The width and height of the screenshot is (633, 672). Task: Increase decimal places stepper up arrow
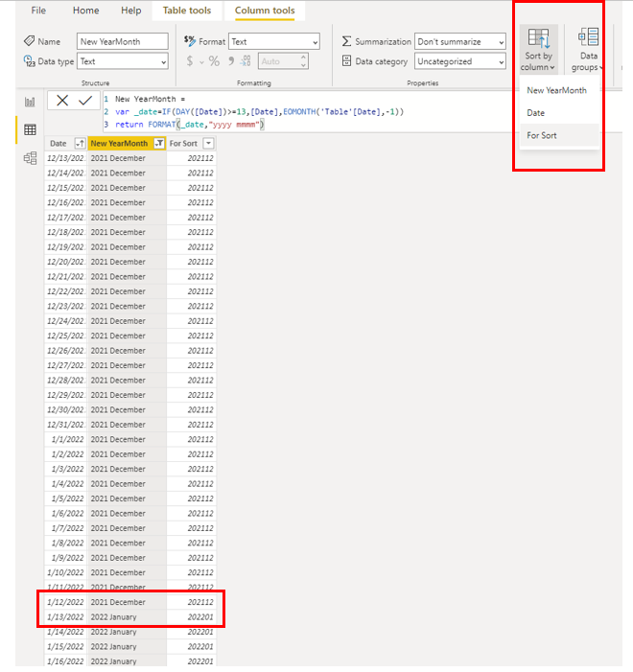303,57
